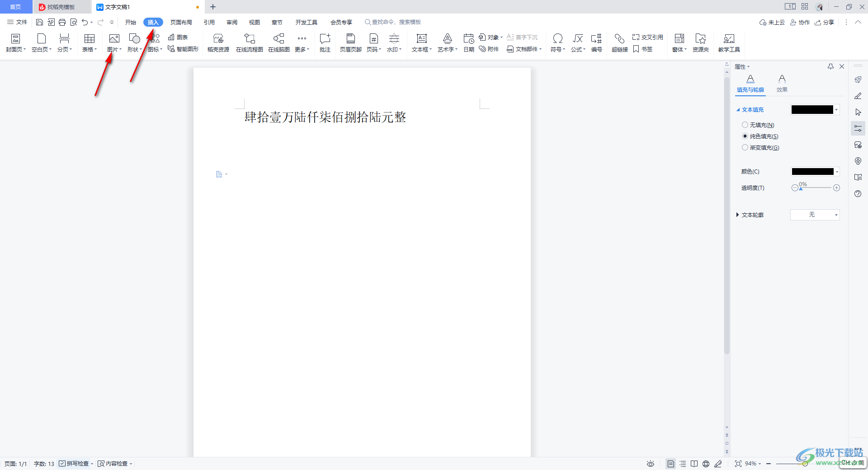Switch to the 审阅 review tab
Screen dimensions: 868x470
[x=232, y=22]
